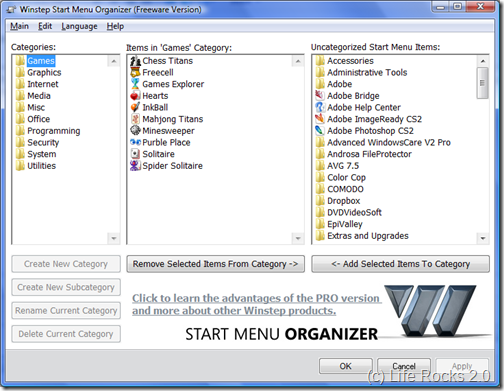Click Uncategorized list scroll-down arrow

(483, 238)
